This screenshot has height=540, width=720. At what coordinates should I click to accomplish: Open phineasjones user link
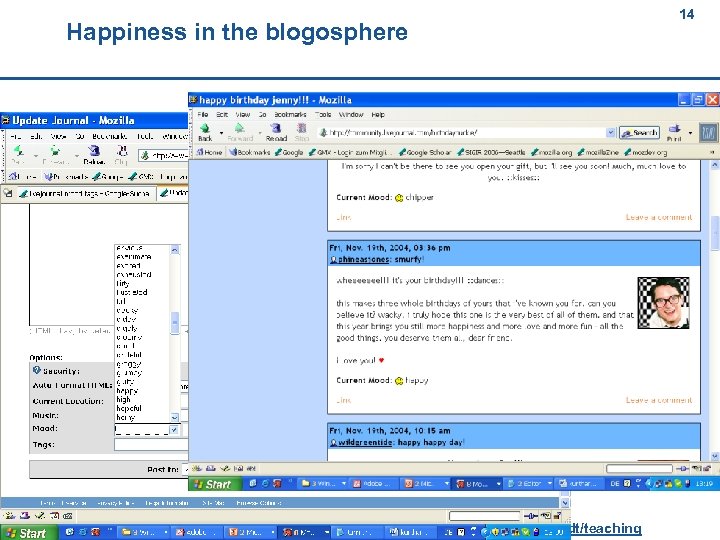point(363,259)
